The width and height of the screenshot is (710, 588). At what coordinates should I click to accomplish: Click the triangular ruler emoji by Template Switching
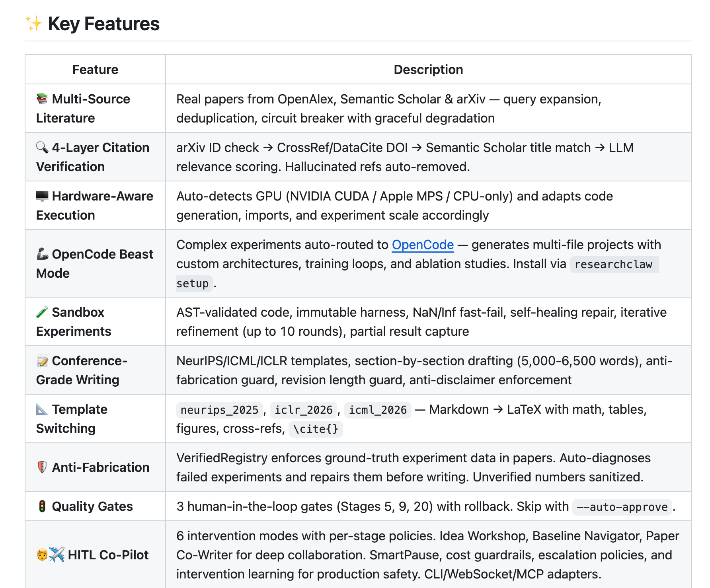[x=42, y=409]
